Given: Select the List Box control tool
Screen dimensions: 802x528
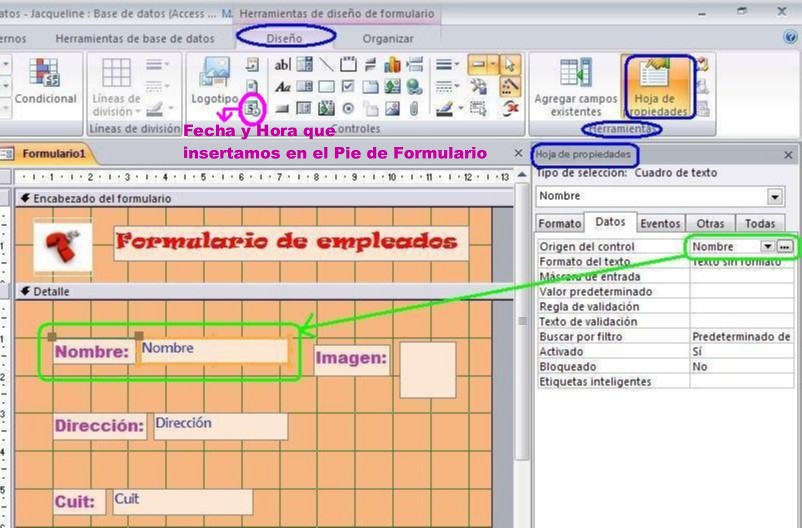Looking at the screenshot, I should click(x=304, y=86).
